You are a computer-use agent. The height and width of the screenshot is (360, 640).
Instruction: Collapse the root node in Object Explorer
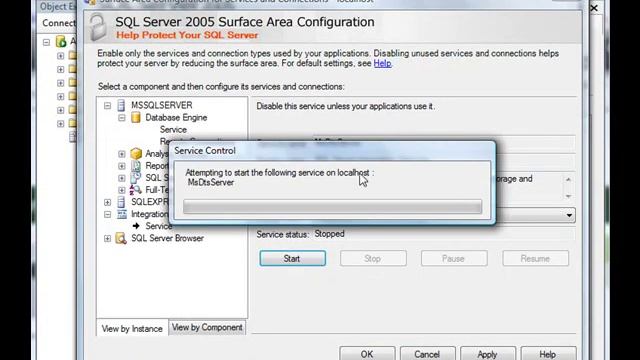(47, 42)
